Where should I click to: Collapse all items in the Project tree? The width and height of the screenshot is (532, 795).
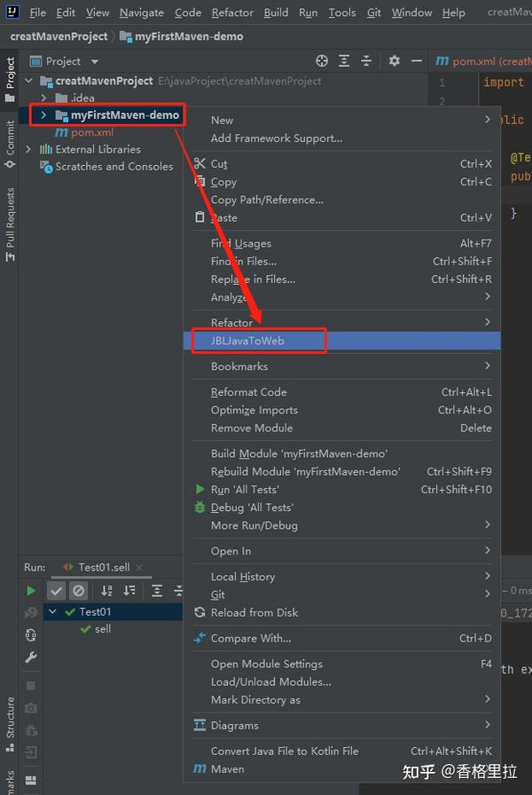[368, 61]
